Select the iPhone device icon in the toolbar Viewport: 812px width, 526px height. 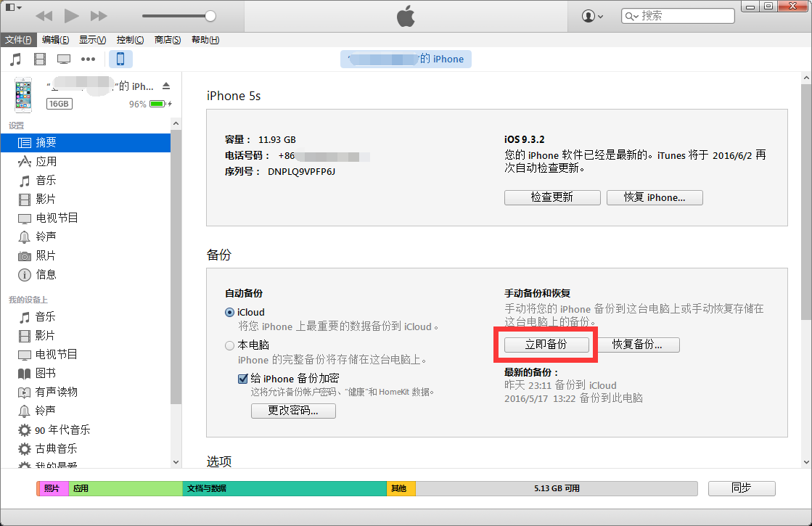click(x=120, y=59)
